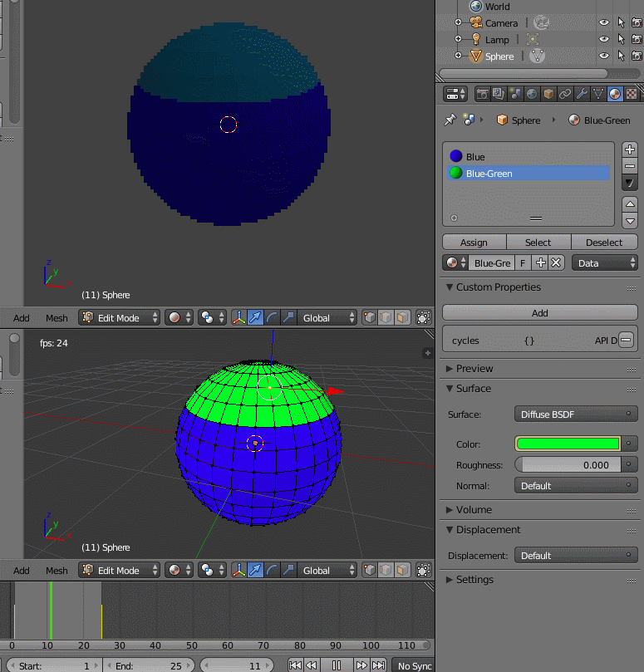Select edge select mode in upper viewport
644x672 pixels.
pyautogui.click(x=386, y=317)
